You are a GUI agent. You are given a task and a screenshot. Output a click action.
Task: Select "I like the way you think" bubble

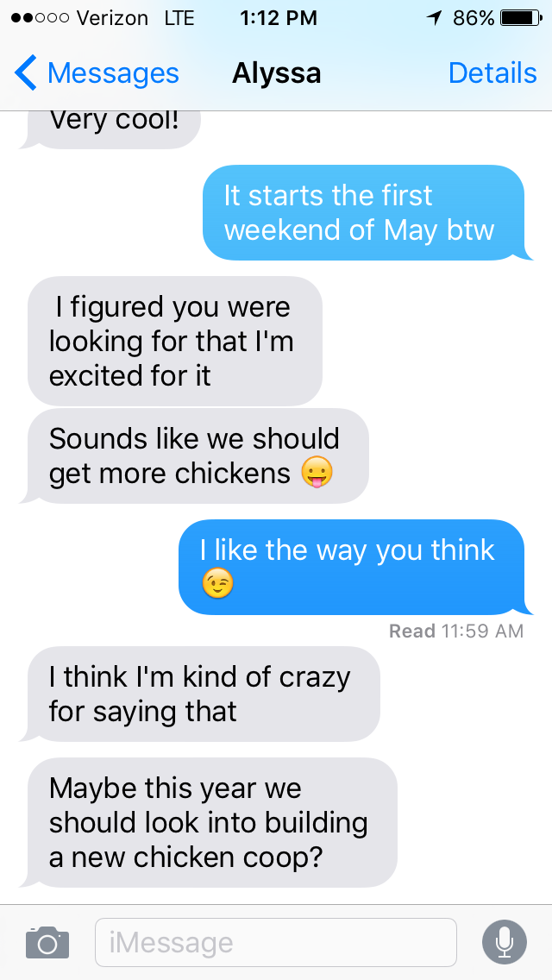pyautogui.click(x=355, y=567)
